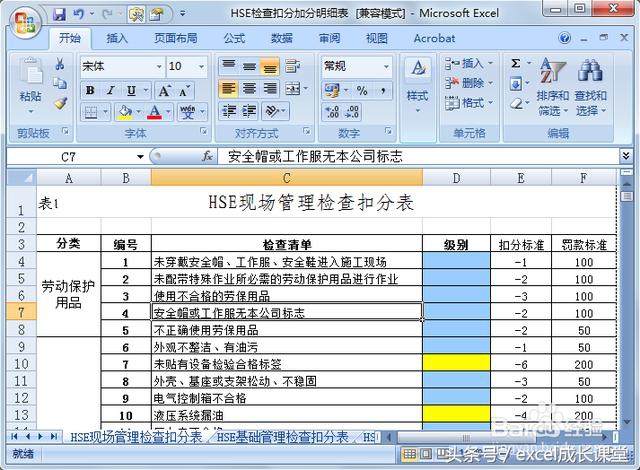The image size is (640, 470).
Task: Click the insert function fx icon
Action: pos(208,157)
